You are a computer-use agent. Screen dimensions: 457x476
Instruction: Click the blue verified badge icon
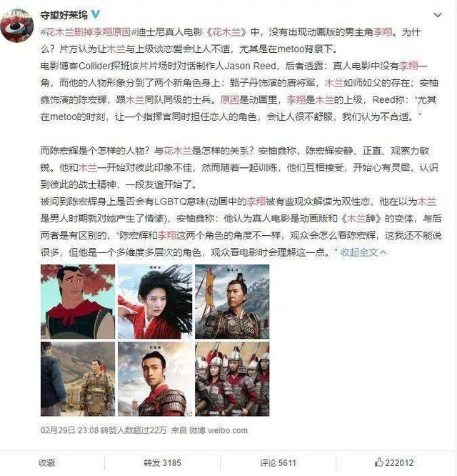click(95, 14)
